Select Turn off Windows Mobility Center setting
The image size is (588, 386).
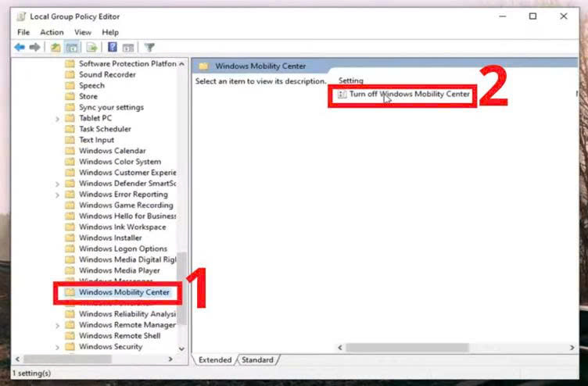point(409,94)
